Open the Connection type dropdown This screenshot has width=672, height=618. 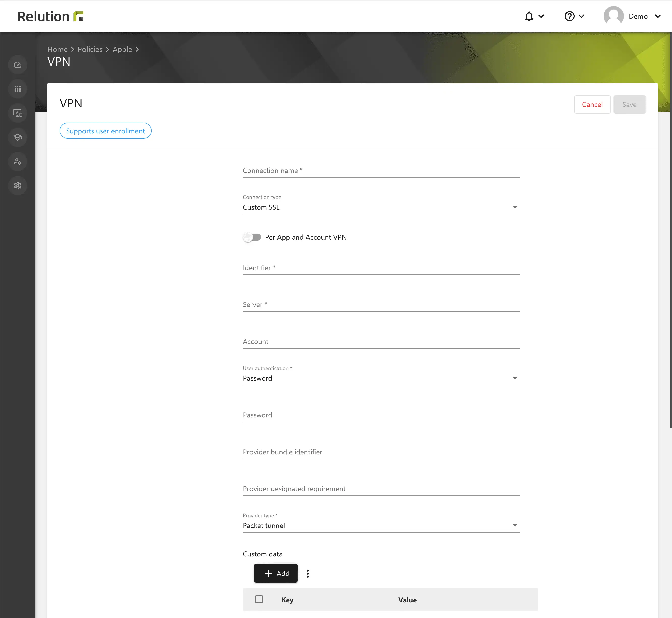click(x=381, y=207)
